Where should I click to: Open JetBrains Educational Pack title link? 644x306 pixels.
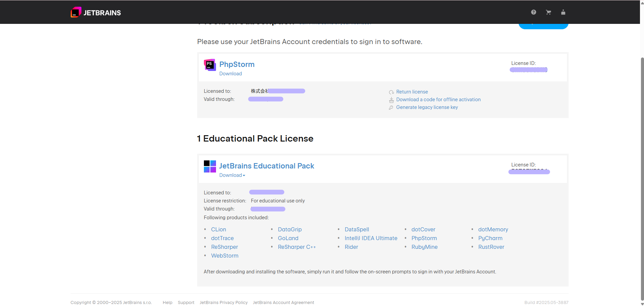[266, 166]
